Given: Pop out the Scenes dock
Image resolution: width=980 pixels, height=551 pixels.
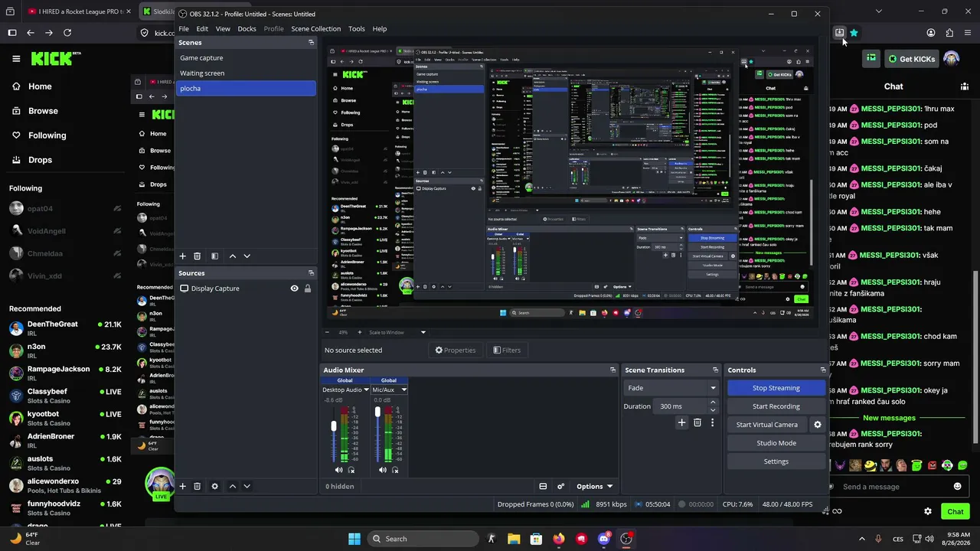Looking at the screenshot, I should (311, 42).
